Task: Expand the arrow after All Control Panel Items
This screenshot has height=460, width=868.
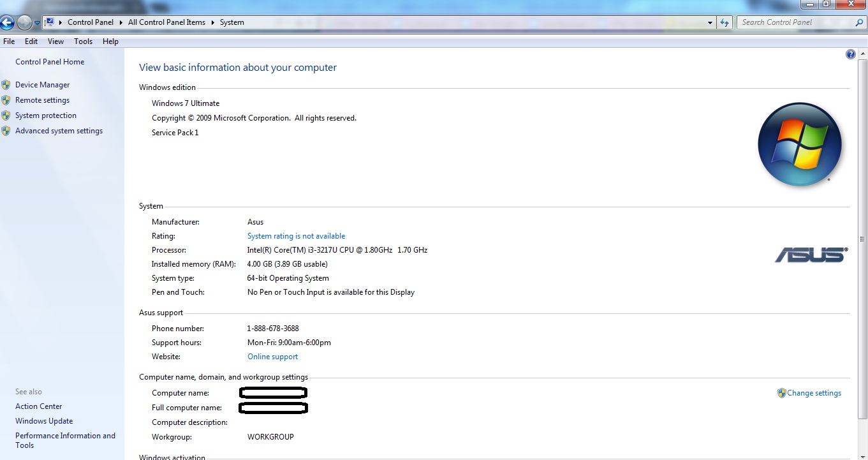Action: (213, 22)
